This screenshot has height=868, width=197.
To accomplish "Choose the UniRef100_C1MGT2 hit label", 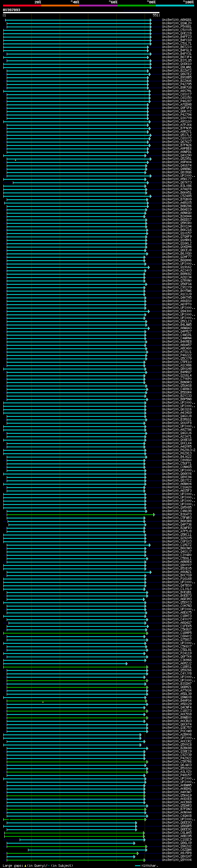I will pos(176,545).
